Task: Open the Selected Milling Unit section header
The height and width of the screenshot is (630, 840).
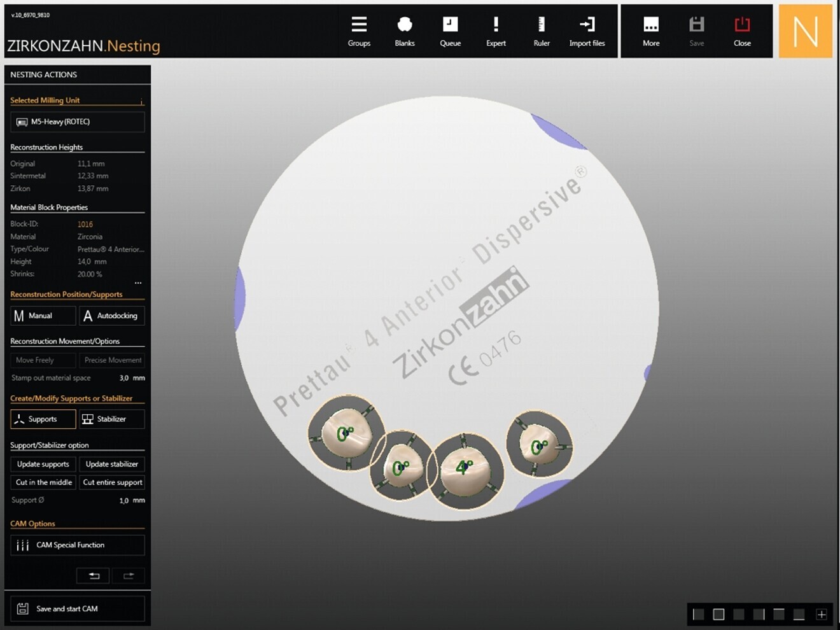Action: click(x=45, y=101)
